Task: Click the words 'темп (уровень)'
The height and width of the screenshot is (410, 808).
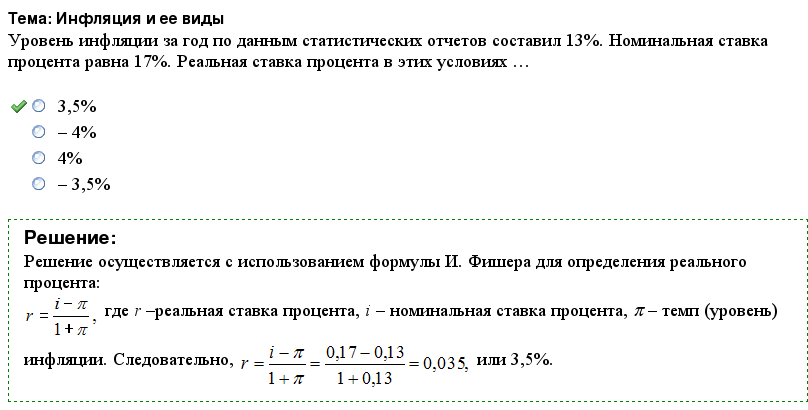Action: click(719, 312)
